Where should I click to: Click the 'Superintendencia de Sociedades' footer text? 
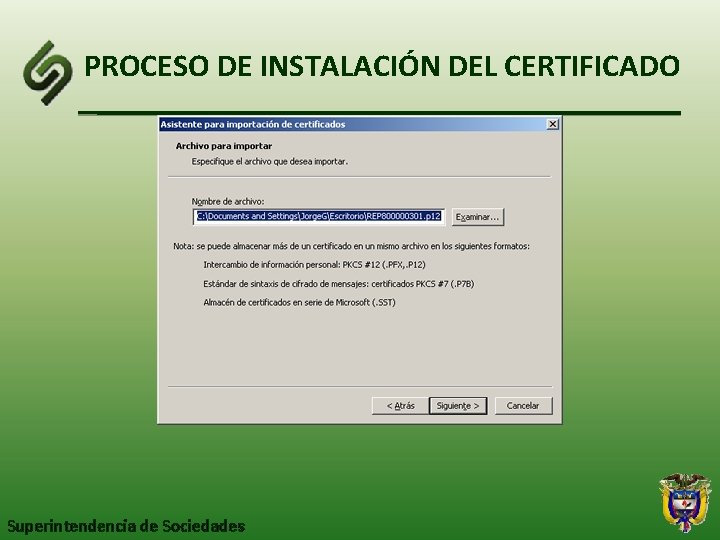pos(126,526)
